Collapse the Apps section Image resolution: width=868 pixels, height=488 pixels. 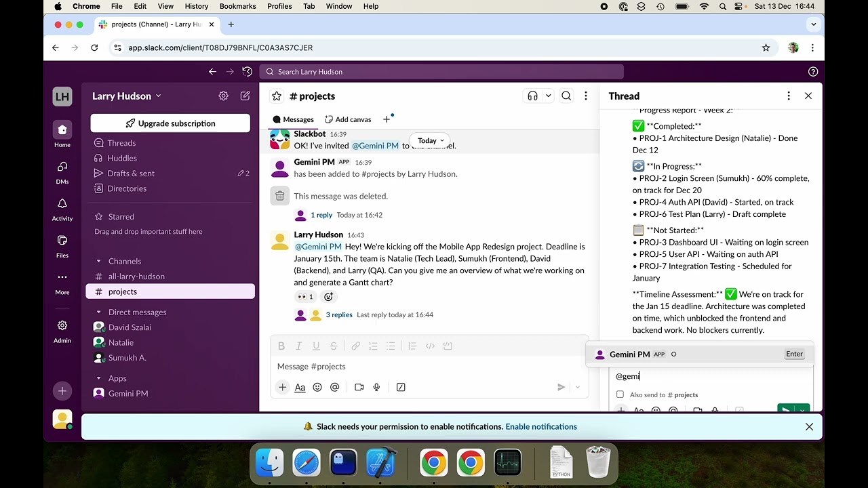click(x=98, y=378)
